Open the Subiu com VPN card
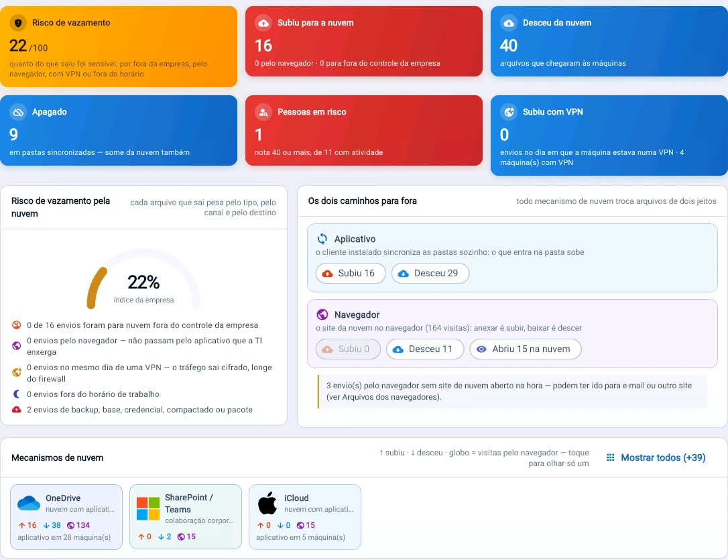The image size is (728, 560). tap(609, 135)
